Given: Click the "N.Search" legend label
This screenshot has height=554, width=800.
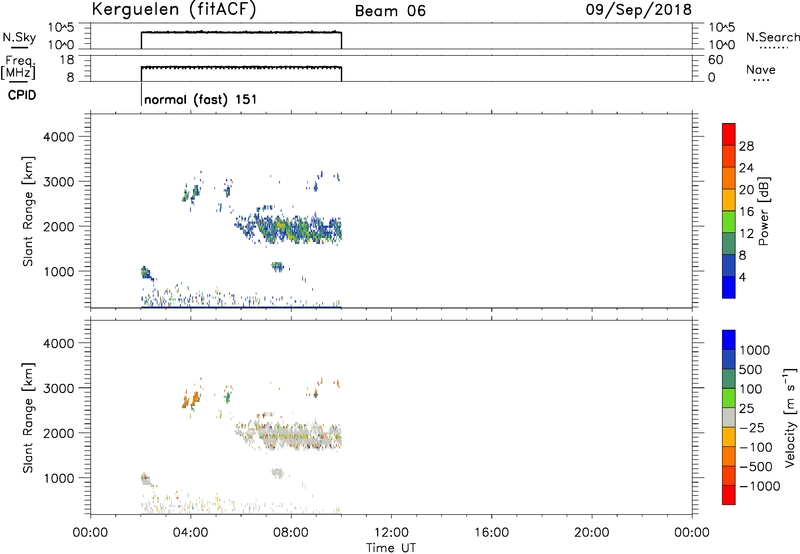Looking at the screenshot, I should [x=772, y=37].
